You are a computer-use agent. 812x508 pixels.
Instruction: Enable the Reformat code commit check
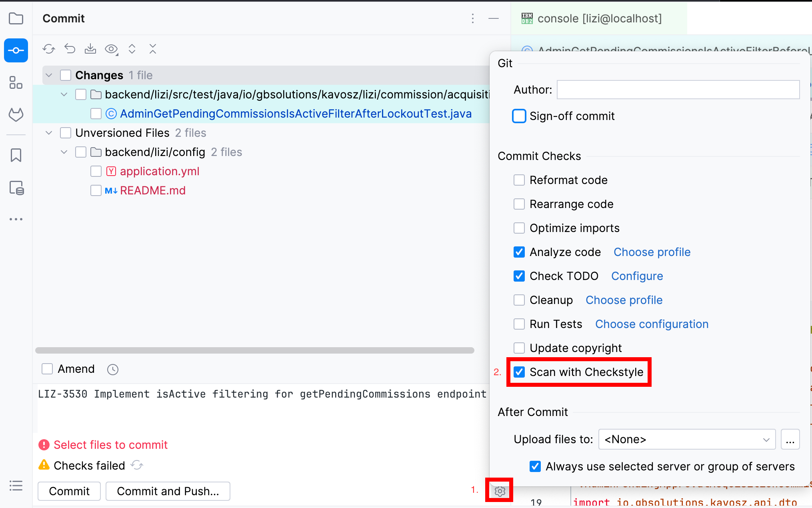coord(519,180)
